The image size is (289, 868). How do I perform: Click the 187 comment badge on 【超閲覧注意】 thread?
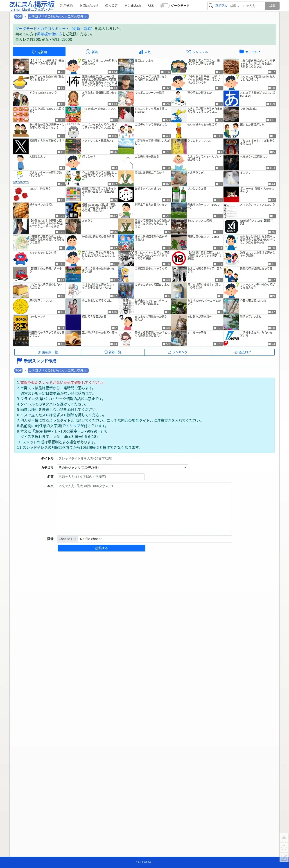pyautogui.click(x=218, y=264)
